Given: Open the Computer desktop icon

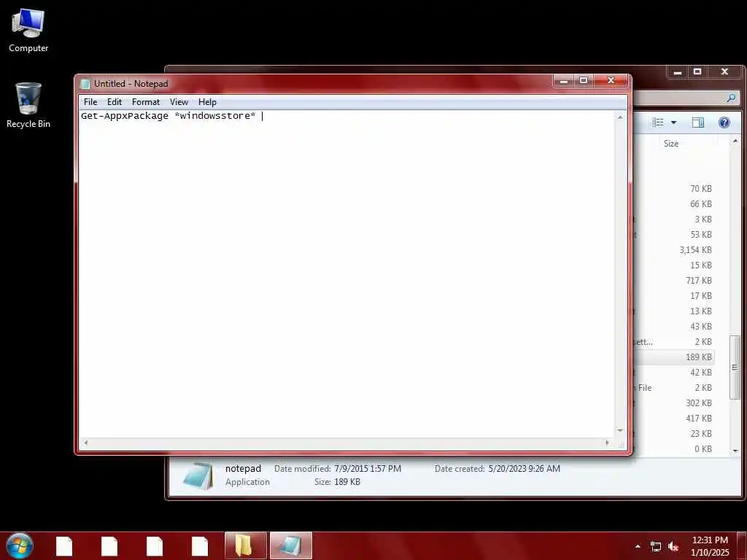Looking at the screenshot, I should click(x=28, y=31).
